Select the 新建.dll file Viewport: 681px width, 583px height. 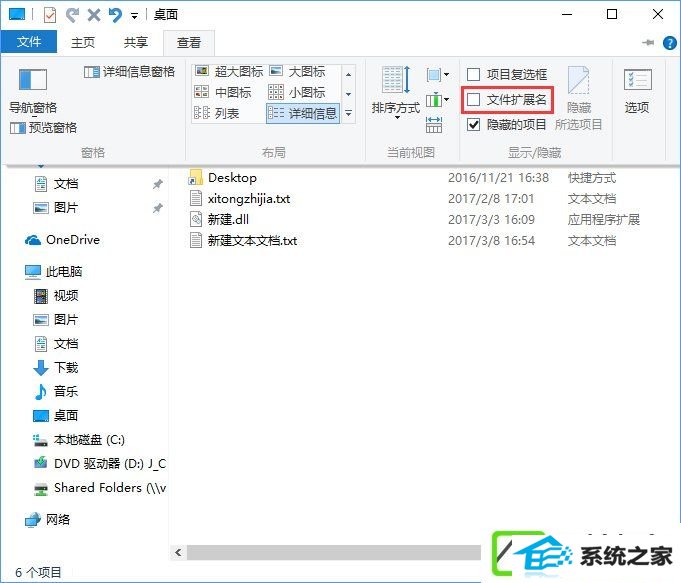click(219, 219)
